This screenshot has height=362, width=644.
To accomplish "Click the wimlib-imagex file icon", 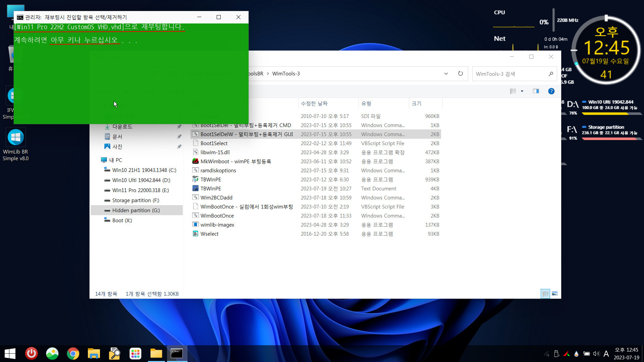I will pyautogui.click(x=195, y=225).
